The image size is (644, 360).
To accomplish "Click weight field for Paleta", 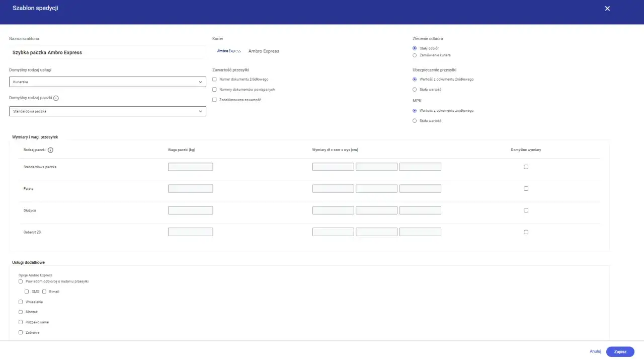I will [x=190, y=188].
